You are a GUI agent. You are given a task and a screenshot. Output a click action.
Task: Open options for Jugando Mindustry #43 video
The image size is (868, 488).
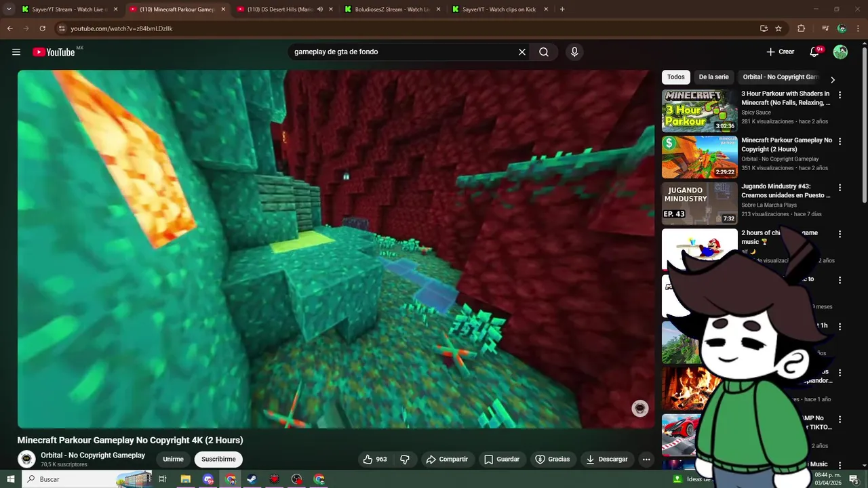[x=840, y=188]
